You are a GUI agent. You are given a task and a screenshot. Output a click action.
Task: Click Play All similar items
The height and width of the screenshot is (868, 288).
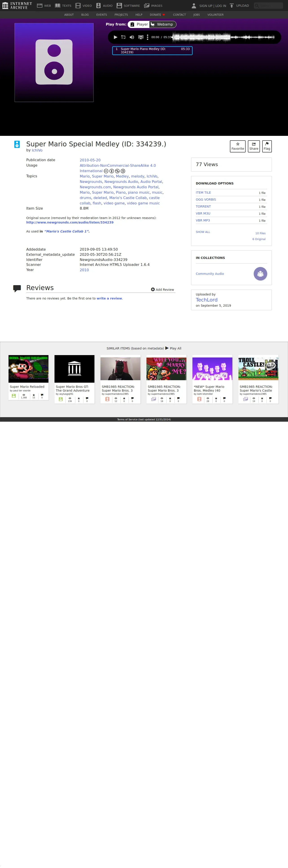coord(173,348)
